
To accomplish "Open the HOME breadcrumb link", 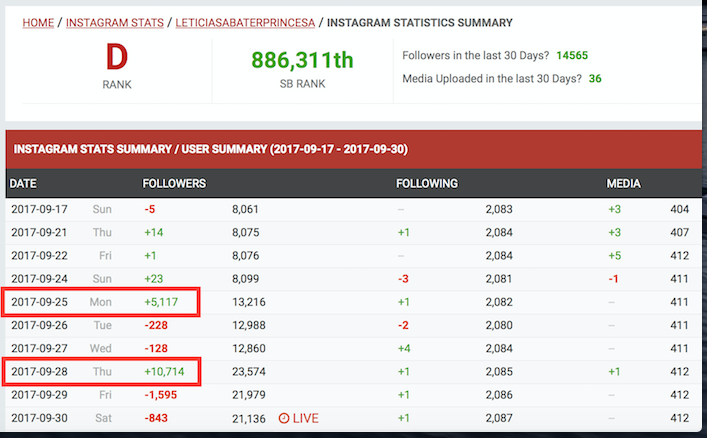I will (38, 23).
